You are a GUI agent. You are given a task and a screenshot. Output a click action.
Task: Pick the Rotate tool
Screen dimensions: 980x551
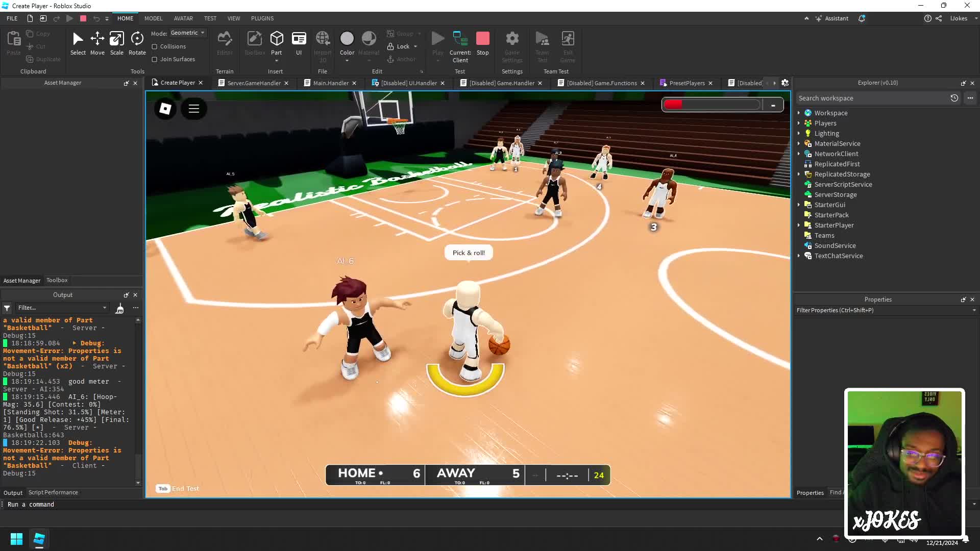click(137, 43)
